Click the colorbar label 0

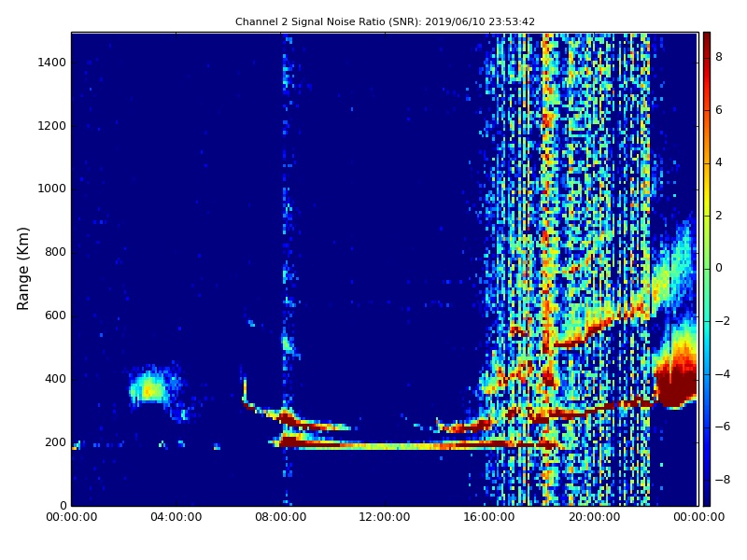coord(719,268)
